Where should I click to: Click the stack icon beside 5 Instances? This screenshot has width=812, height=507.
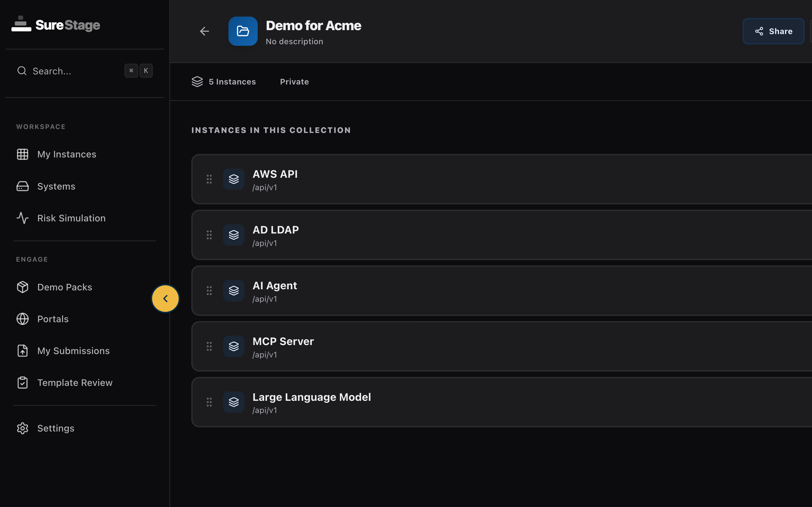pos(197,81)
